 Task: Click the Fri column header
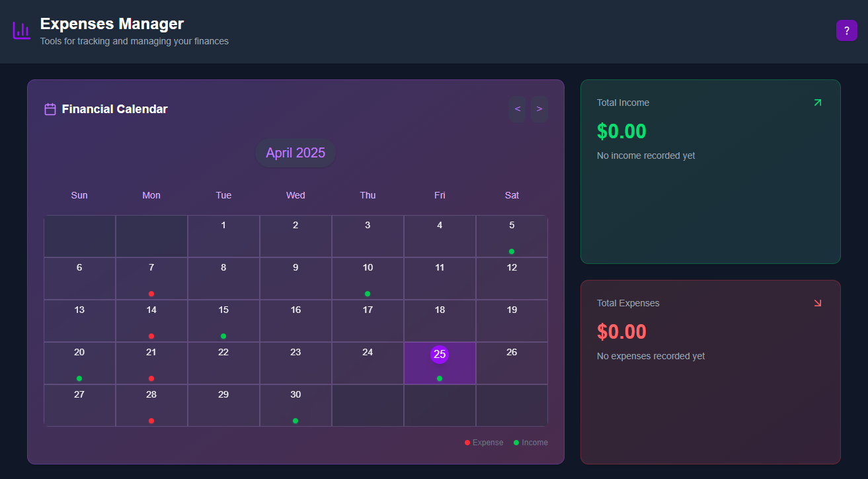click(x=440, y=195)
